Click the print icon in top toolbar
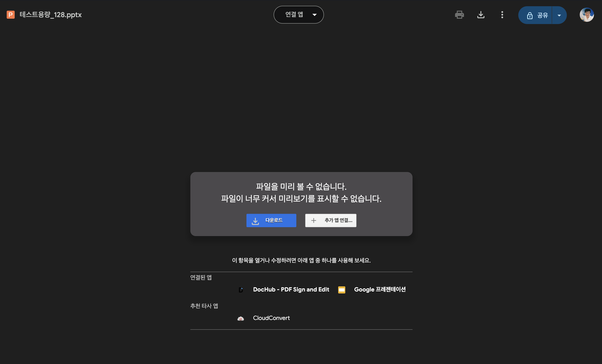Image resolution: width=602 pixels, height=364 pixels. pyautogui.click(x=459, y=15)
